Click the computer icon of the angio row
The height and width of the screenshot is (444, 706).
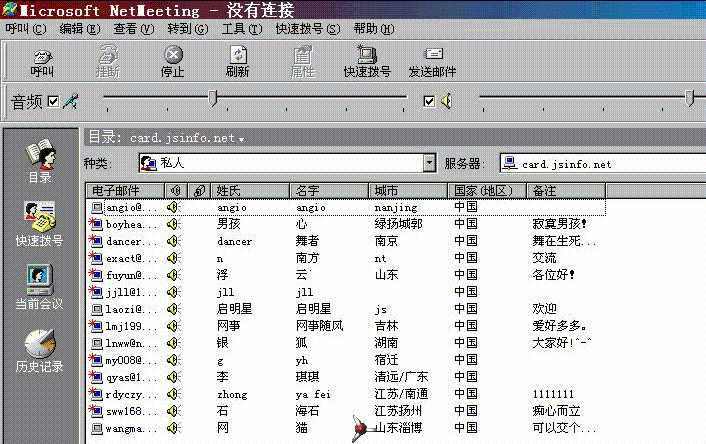(x=96, y=207)
